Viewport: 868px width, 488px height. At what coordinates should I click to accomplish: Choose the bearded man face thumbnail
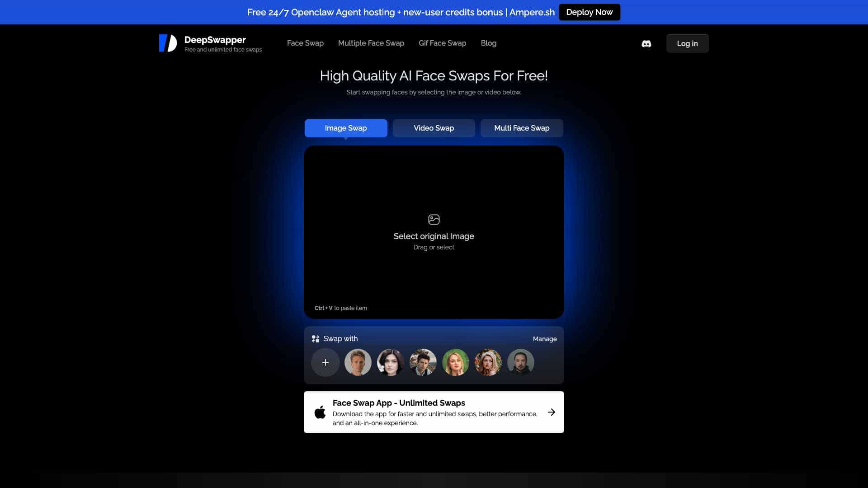click(521, 362)
